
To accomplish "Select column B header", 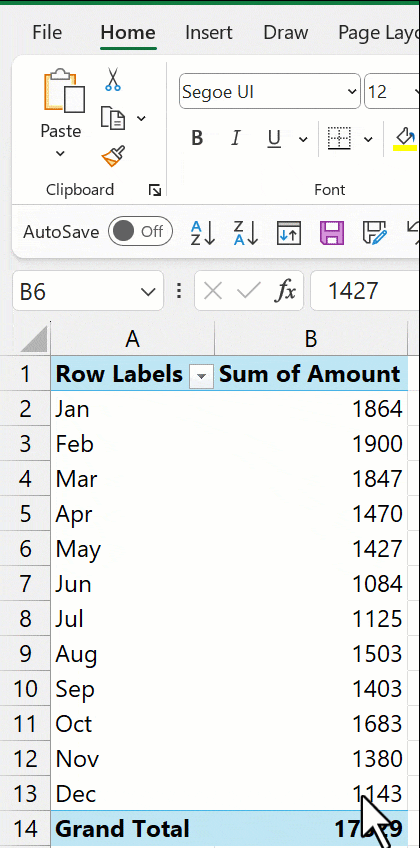I will pos(310,339).
